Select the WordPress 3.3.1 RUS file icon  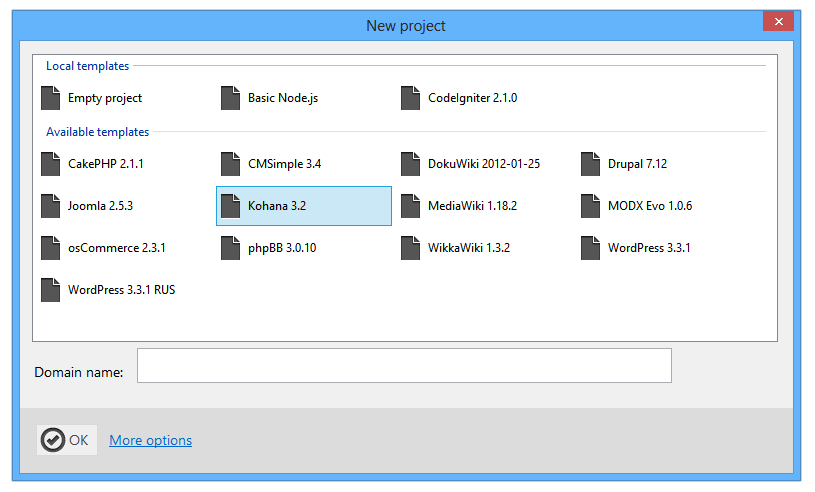pos(50,290)
